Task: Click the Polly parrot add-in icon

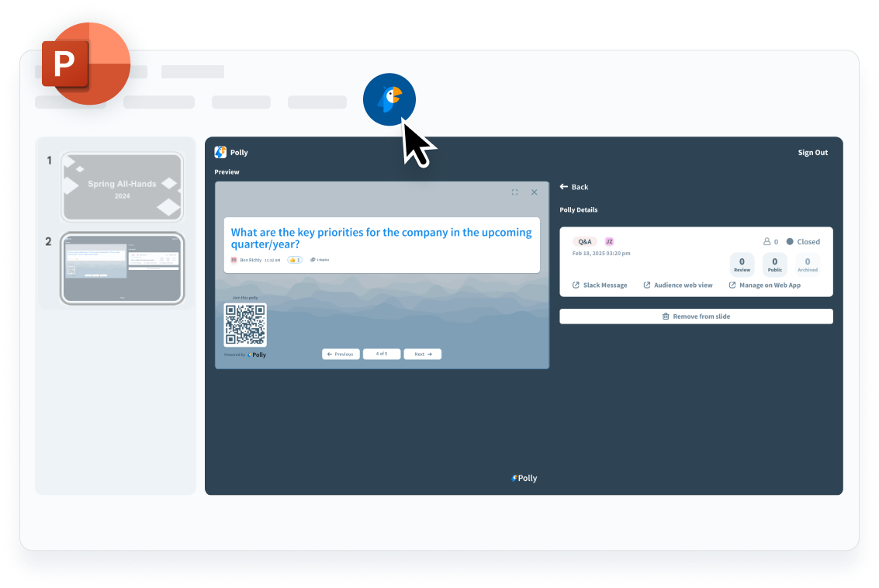Action: point(389,99)
